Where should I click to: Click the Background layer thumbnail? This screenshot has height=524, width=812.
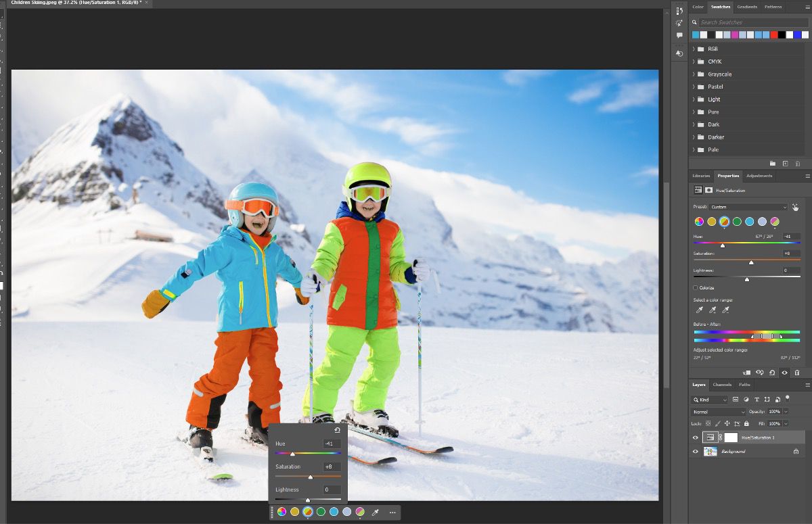click(710, 451)
